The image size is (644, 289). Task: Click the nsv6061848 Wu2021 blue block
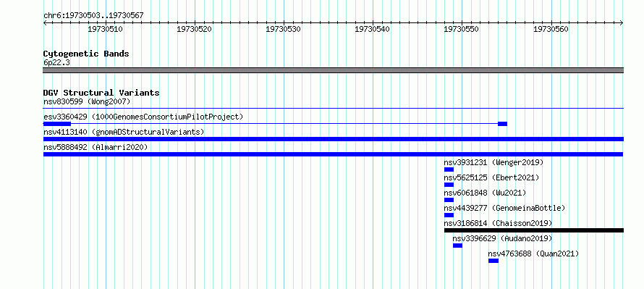449,200
